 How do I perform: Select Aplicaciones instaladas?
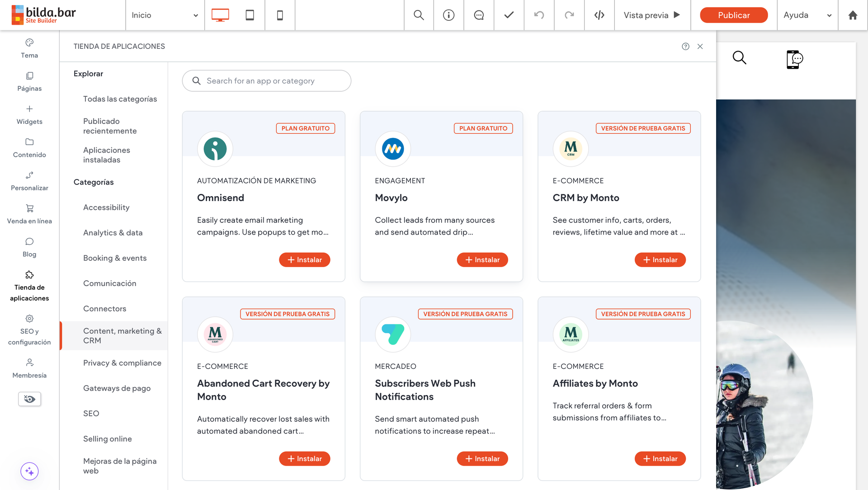coord(107,155)
